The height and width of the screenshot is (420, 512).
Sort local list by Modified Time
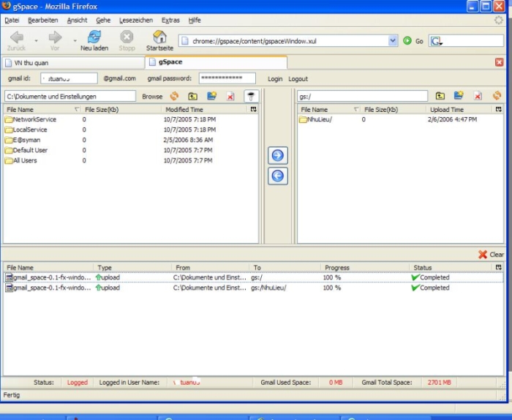(x=205, y=110)
